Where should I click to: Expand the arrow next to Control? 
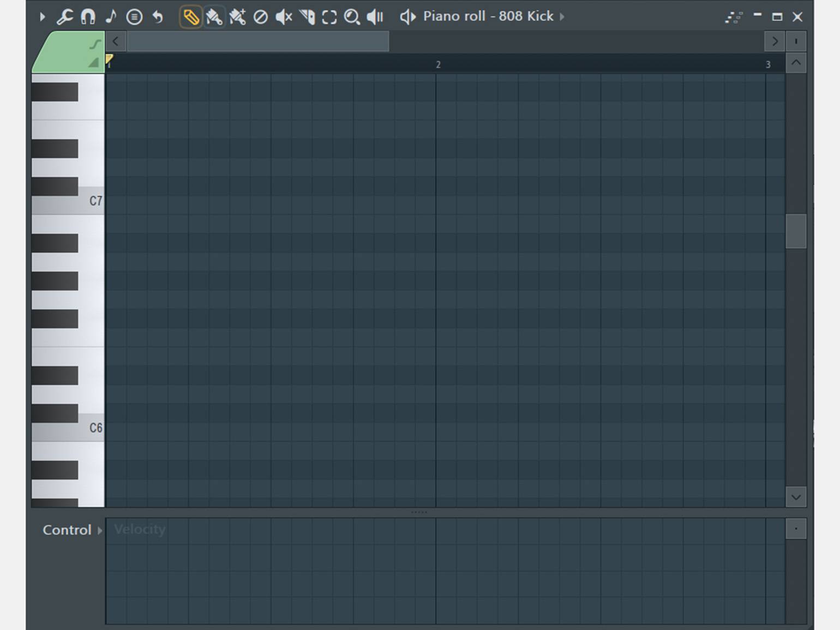(100, 530)
